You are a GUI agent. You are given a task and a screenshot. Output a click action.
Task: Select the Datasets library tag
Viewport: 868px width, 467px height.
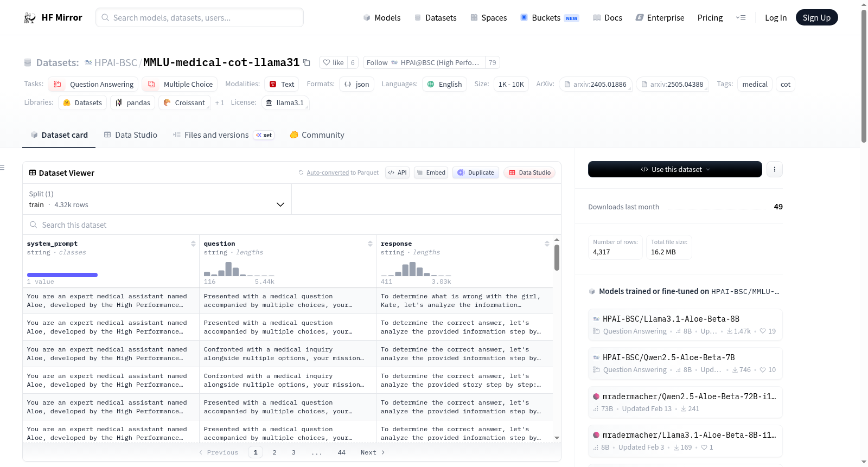[82, 103]
